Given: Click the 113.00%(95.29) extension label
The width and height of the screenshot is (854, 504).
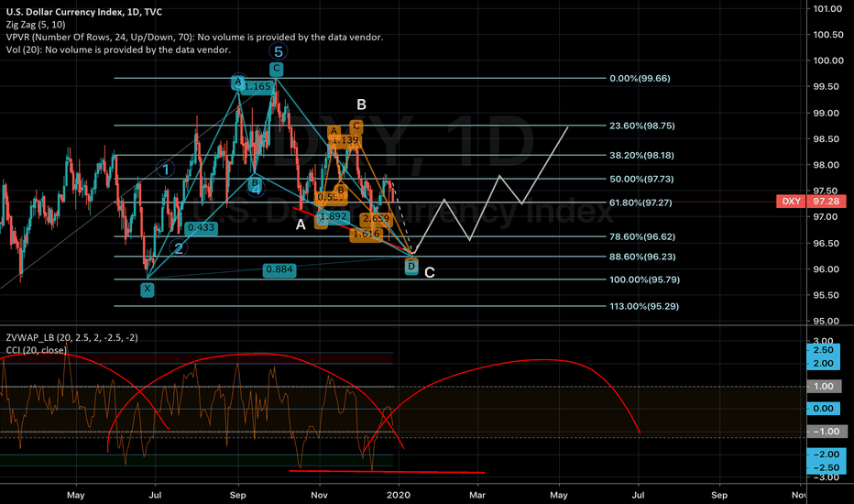Looking at the screenshot, I should click(x=644, y=306).
